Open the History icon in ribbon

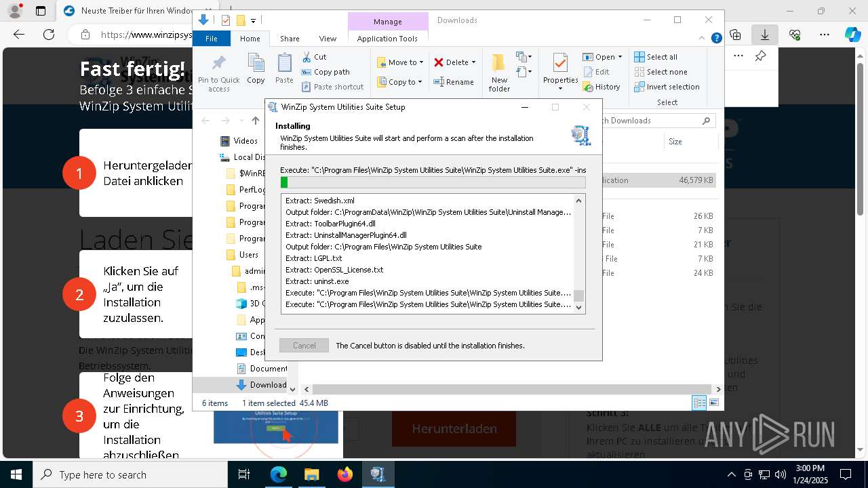pyautogui.click(x=588, y=87)
